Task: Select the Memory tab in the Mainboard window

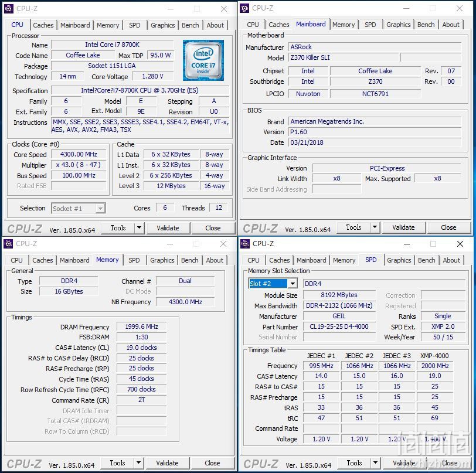Action: (x=344, y=25)
